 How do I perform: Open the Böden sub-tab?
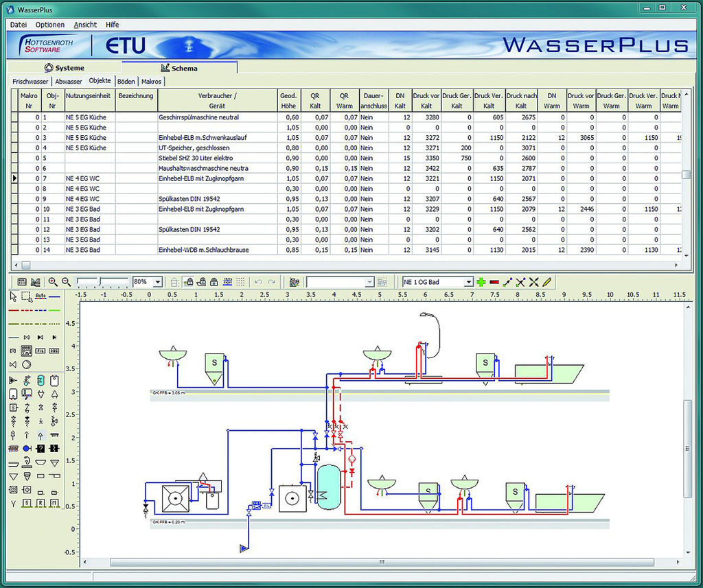(x=126, y=82)
